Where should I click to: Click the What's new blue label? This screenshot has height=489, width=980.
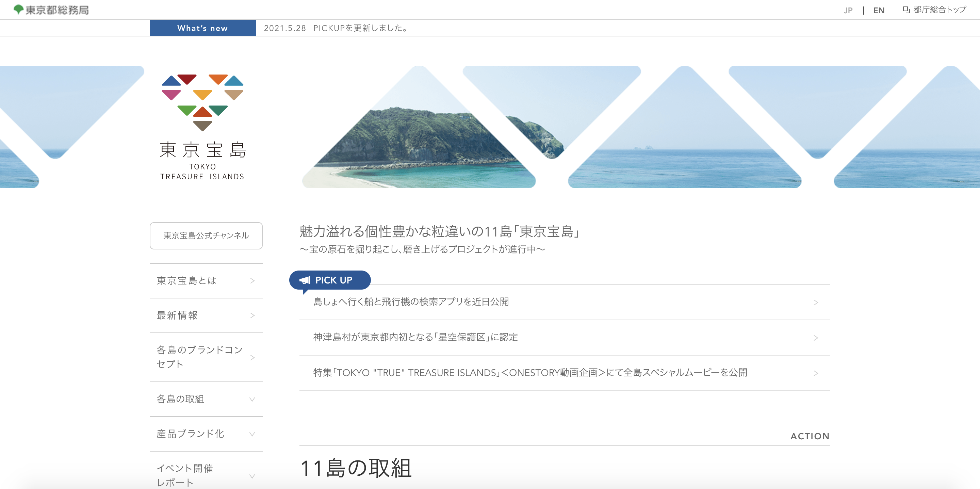point(203,28)
